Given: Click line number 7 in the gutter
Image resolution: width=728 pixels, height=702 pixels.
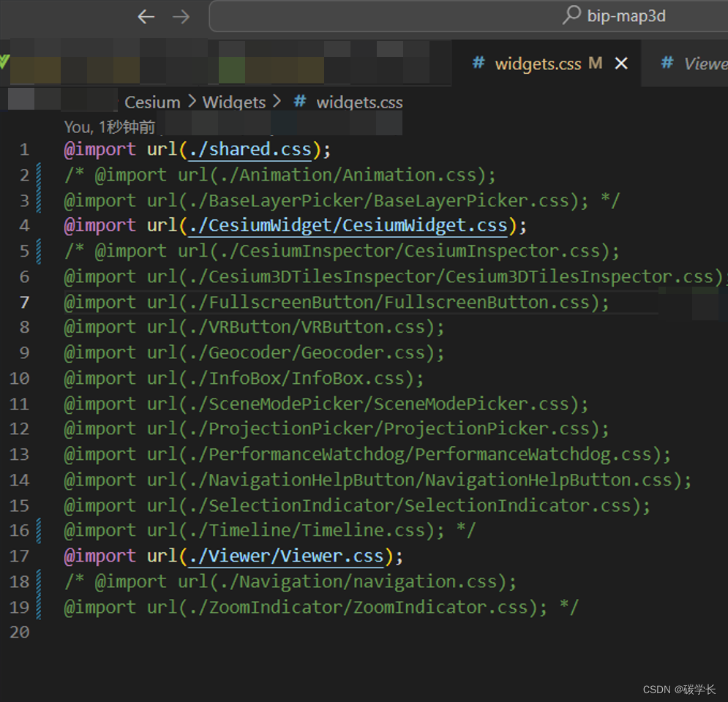Looking at the screenshot, I should coord(25,303).
